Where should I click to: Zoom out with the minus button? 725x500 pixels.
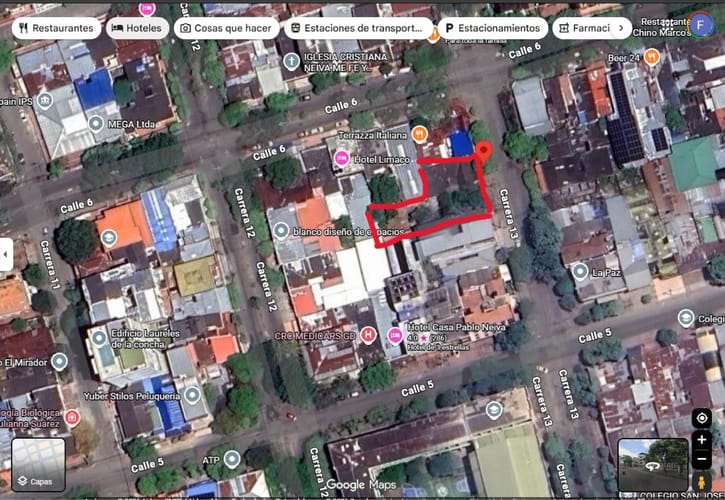702,459
